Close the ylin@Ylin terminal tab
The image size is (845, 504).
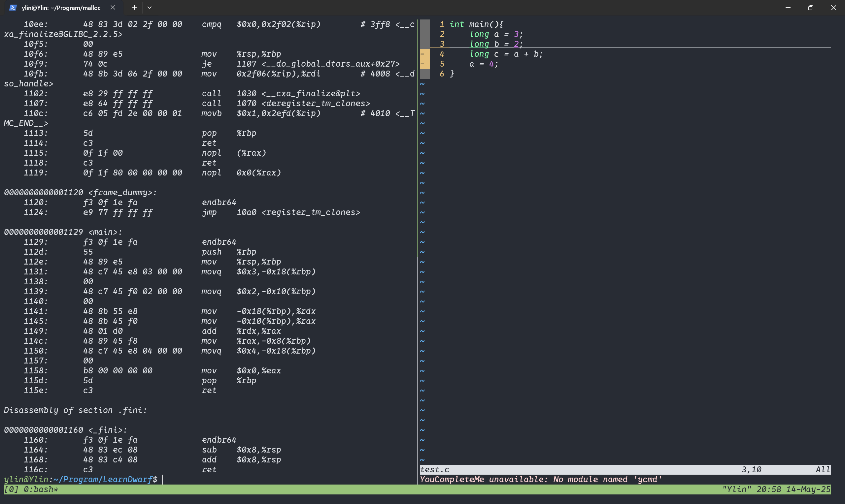click(x=113, y=8)
